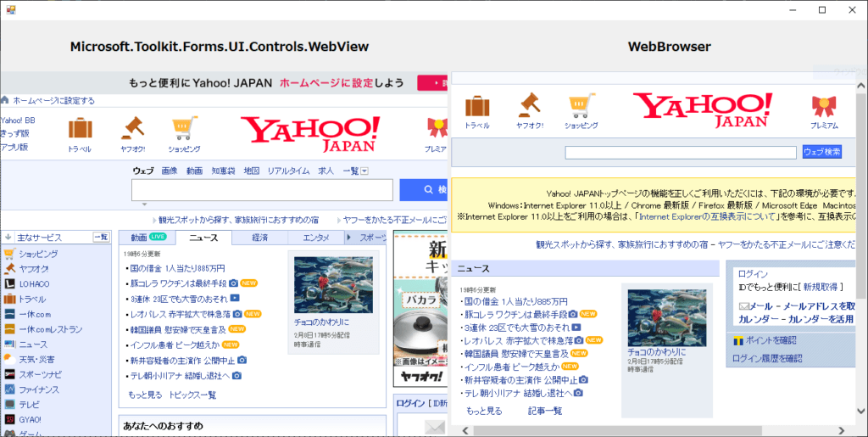Click the 一休.comレストラン icon in sidebar

click(9, 329)
